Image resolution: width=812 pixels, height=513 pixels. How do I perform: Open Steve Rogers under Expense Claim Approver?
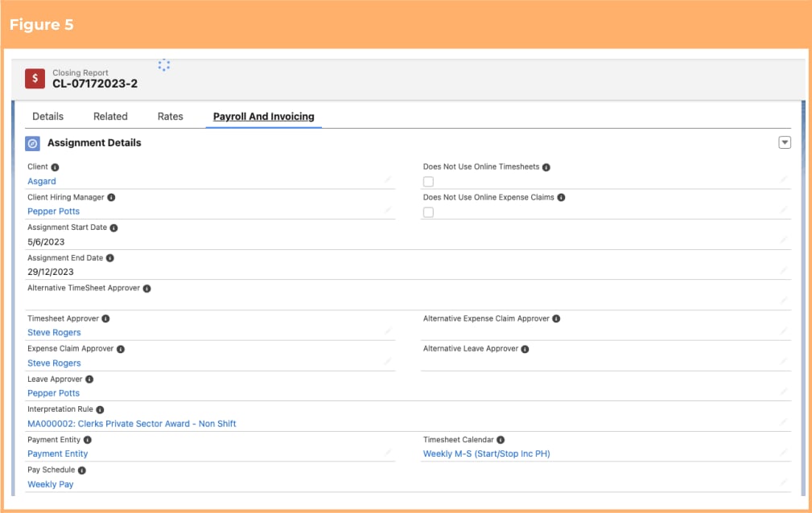[54, 363]
